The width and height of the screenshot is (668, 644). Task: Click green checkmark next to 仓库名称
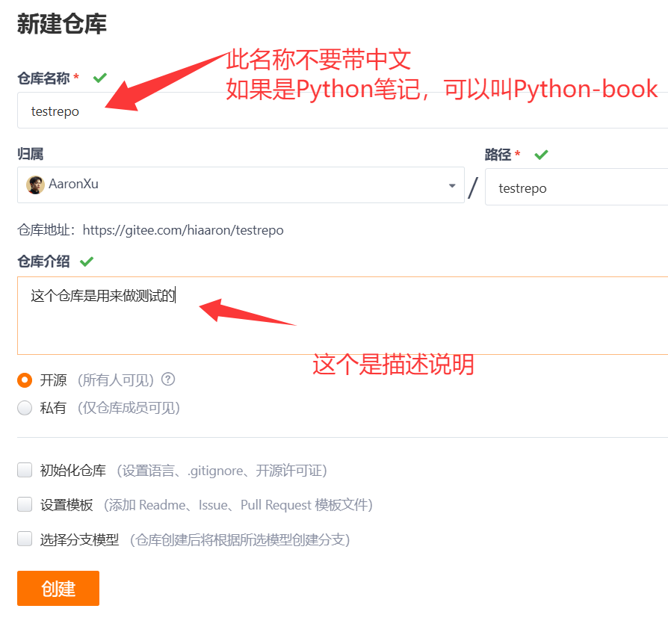[100, 78]
